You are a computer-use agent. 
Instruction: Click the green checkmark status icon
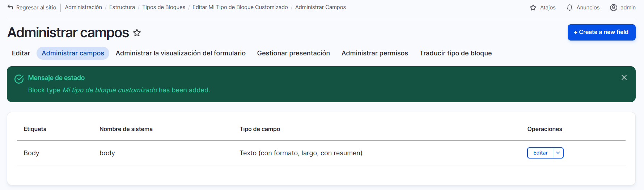pos(19,79)
